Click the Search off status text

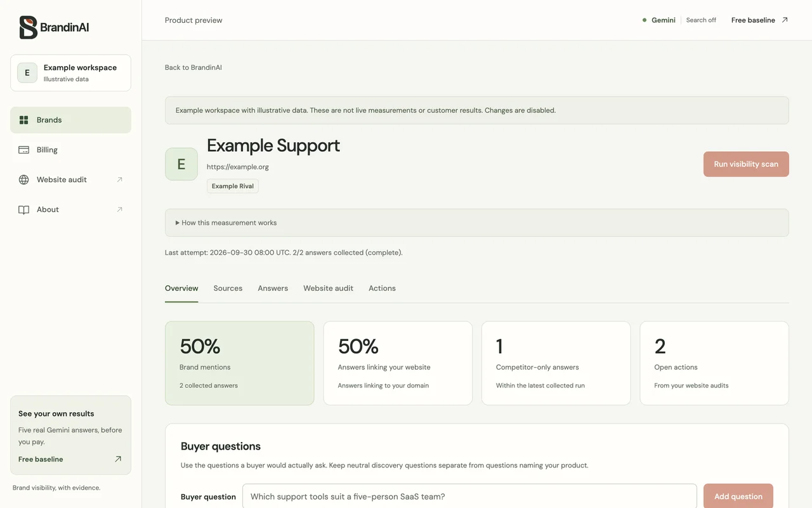tap(701, 20)
